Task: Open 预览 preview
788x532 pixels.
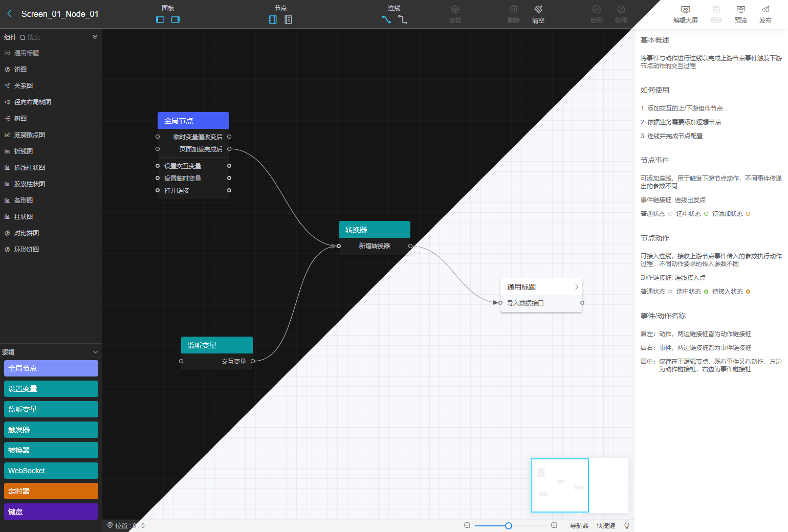Action: [741, 14]
